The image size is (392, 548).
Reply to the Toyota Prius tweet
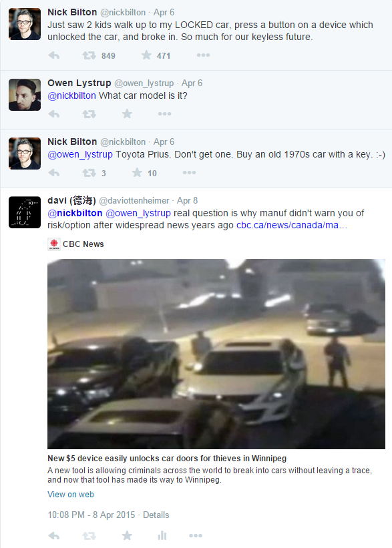point(54,173)
